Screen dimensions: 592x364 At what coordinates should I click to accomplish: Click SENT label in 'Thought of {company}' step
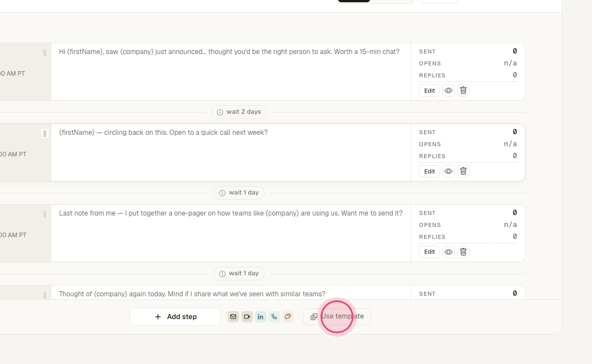click(427, 294)
